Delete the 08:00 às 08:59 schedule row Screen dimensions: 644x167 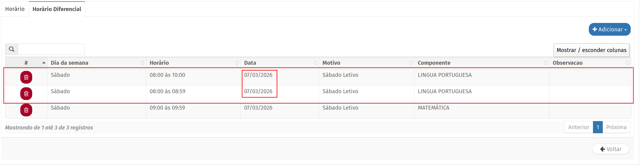pos(26,94)
